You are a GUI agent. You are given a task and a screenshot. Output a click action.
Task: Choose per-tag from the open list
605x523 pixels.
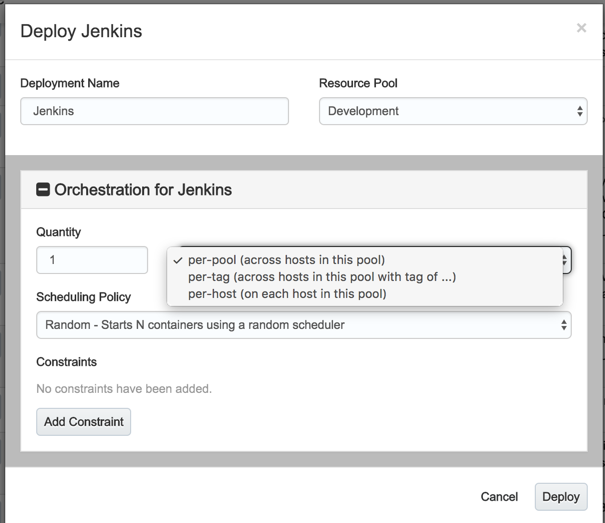(x=321, y=277)
